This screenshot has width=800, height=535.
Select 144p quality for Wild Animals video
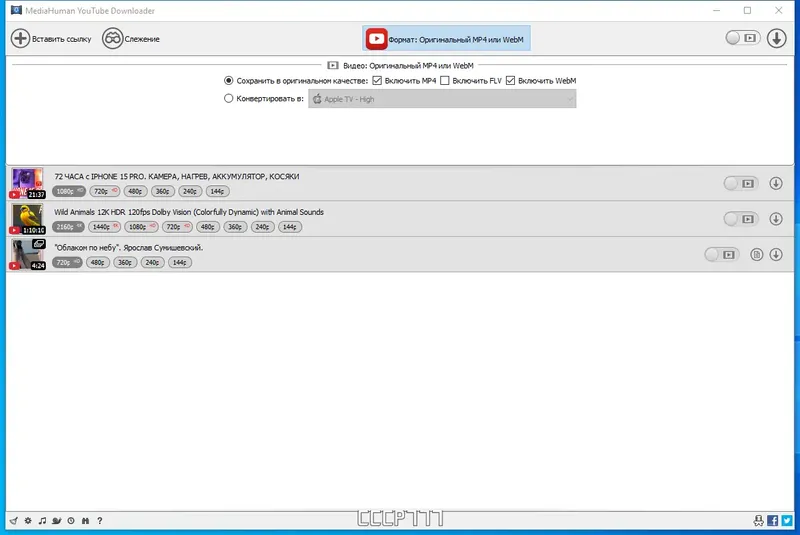coord(290,227)
